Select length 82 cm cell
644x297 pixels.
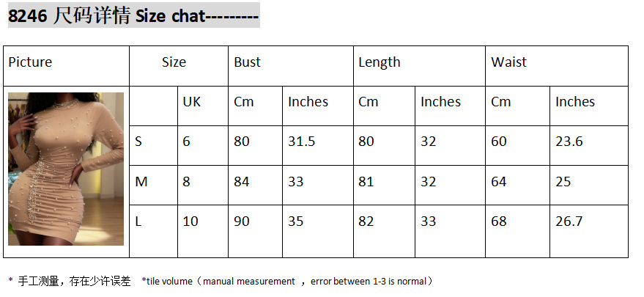[366, 221]
